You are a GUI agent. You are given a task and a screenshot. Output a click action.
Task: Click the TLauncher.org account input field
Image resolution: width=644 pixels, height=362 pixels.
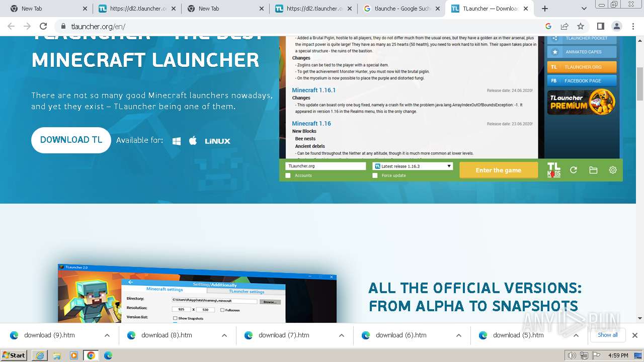point(326,166)
